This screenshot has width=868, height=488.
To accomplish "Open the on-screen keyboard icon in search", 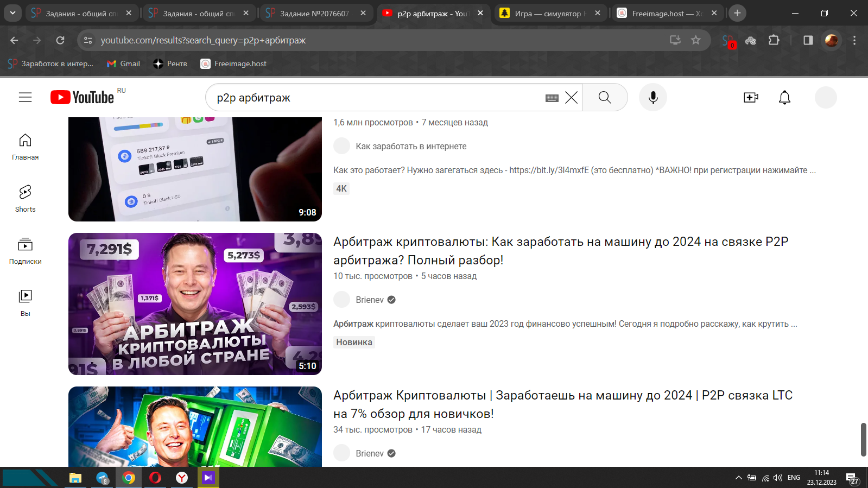I will coord(552,98).
